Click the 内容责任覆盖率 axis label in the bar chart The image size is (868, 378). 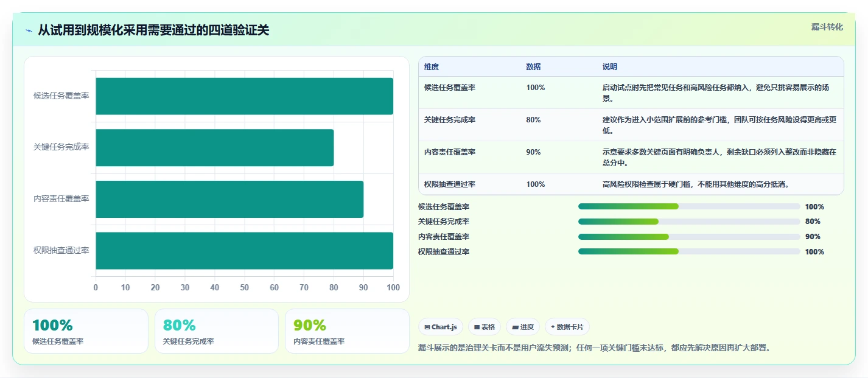pyautogui.click(x=61, y=199)
